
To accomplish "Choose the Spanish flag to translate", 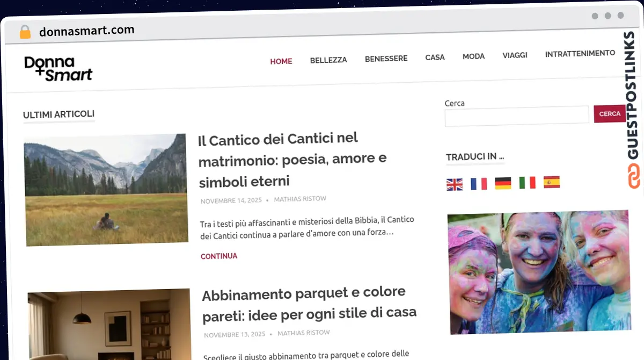I will tap(553, 182).
